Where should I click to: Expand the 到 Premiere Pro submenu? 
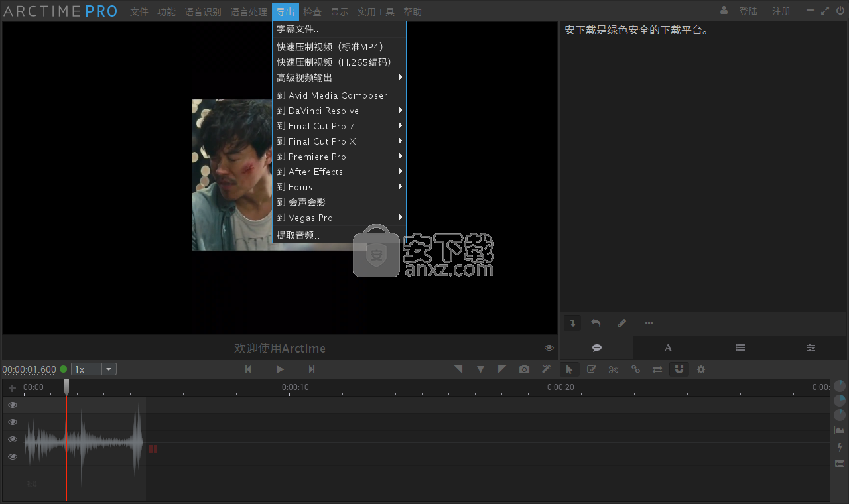[339, 157]
